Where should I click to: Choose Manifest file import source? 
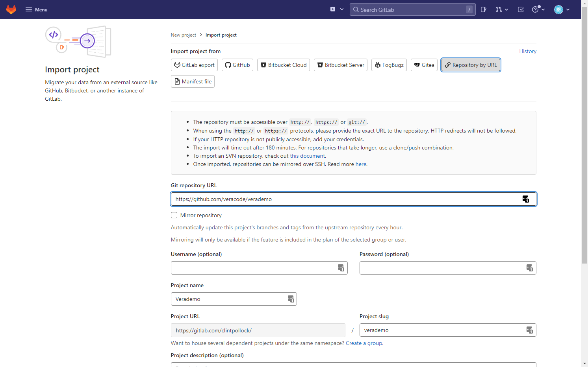coord(193,81)
